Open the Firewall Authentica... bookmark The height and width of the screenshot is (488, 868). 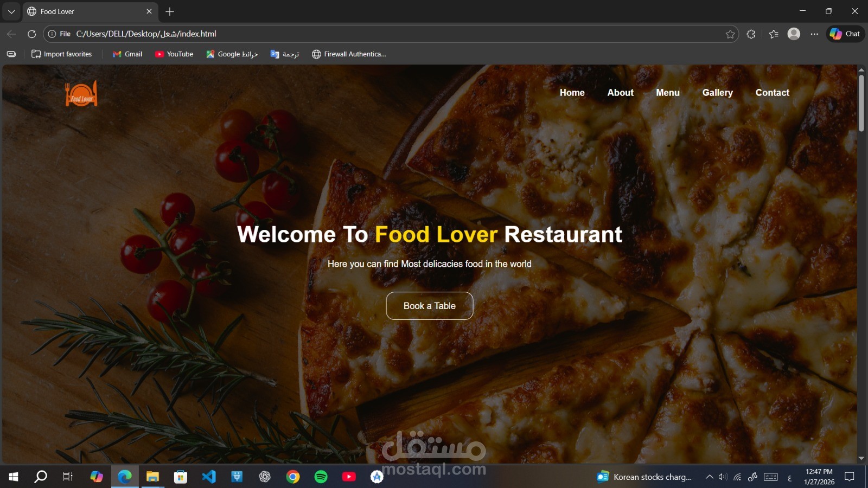click(x=349, y=54)
